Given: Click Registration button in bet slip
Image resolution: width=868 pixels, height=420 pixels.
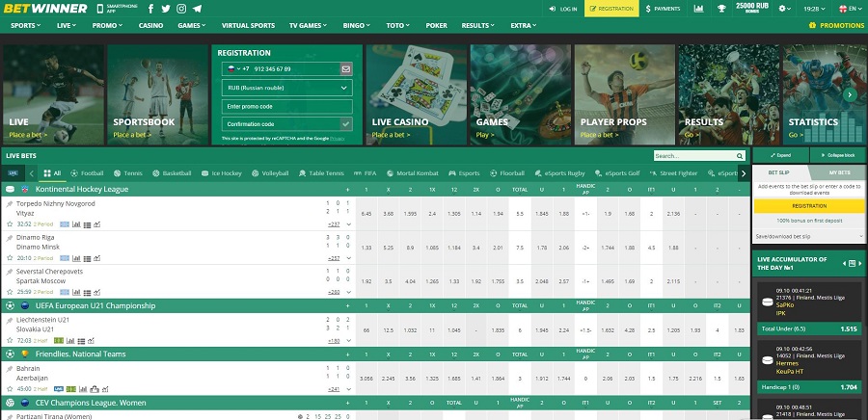Looking at the screenshot, I should pyautogui.click(x=809, y=206).
